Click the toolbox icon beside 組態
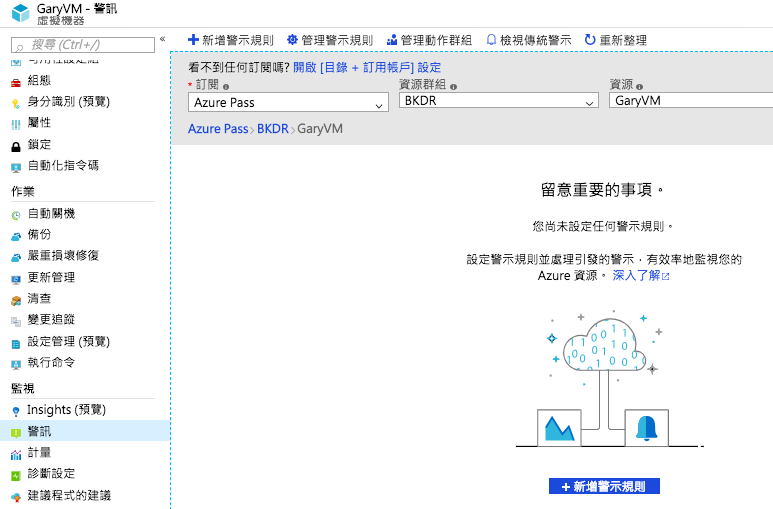The height and width of the screenshot is (509, 773). [16, 82]
